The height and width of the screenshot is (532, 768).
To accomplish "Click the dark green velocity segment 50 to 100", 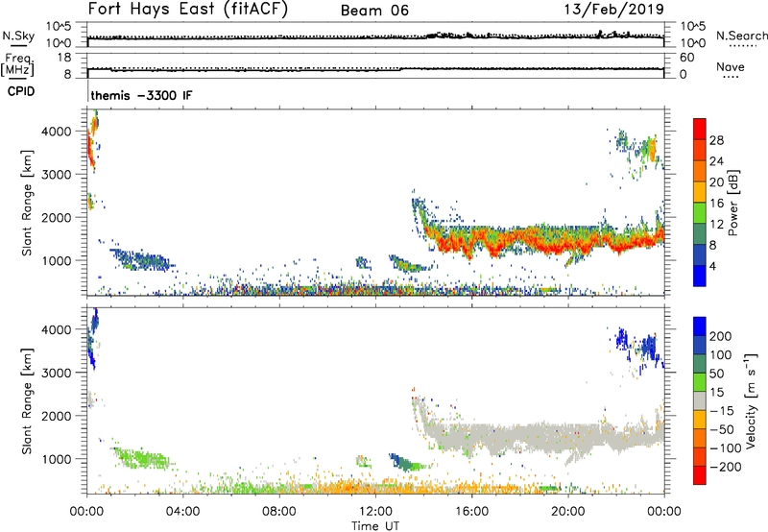I will [700, 364].
